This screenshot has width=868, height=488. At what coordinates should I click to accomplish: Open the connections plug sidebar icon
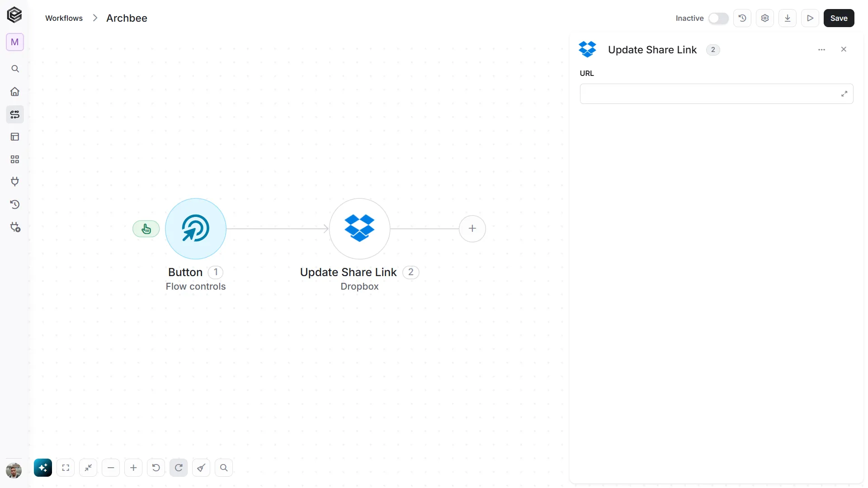pyautogui.click(x=15, y=182)
